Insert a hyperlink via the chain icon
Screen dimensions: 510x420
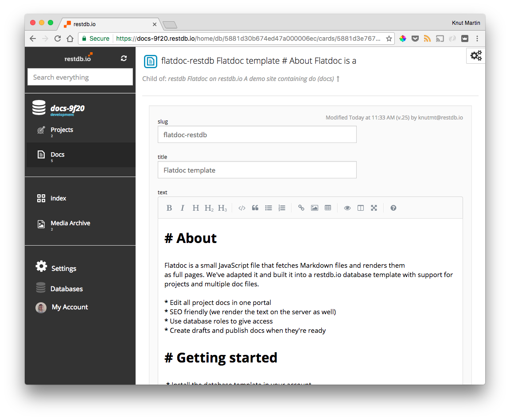pos(301,208)
